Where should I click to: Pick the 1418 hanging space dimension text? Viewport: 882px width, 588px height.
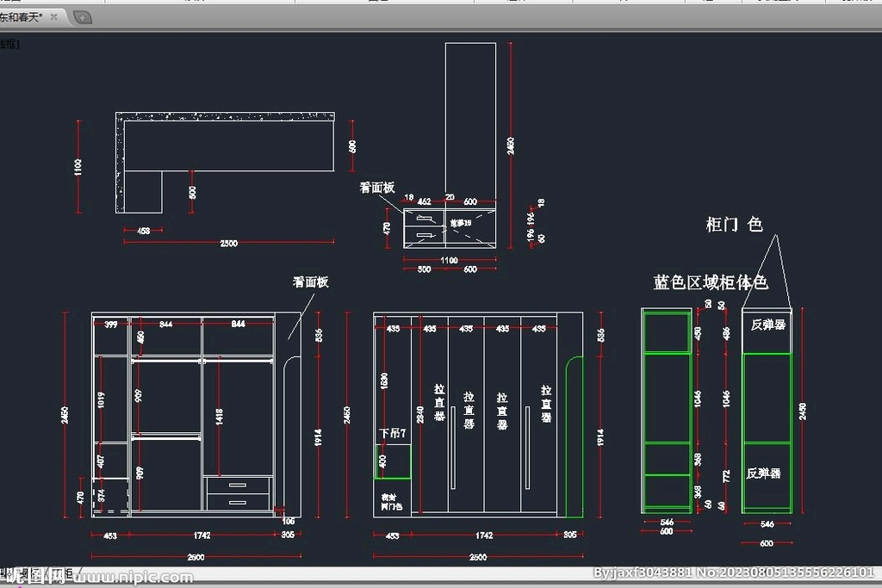[220, 417]
